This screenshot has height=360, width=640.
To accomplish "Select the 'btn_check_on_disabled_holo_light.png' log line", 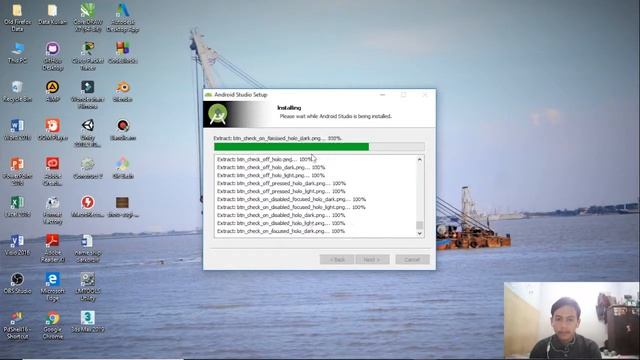I will 281,223.
